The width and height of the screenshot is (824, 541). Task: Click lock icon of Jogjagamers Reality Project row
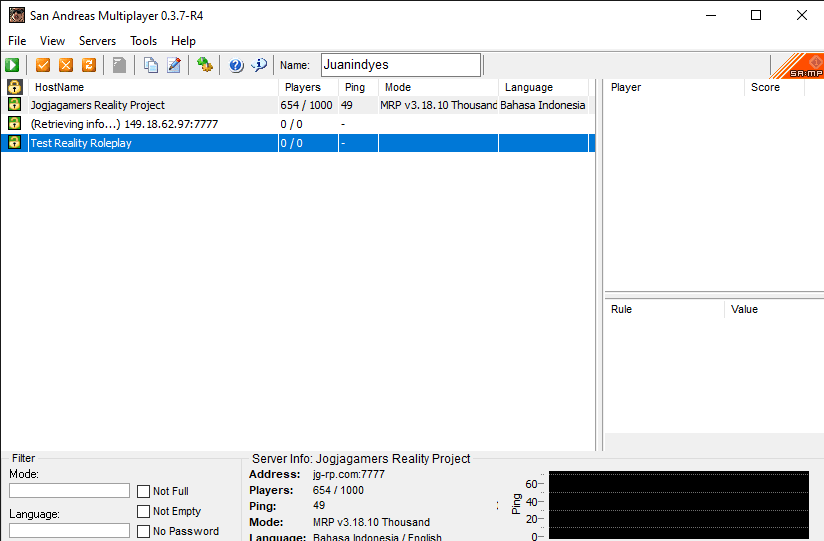pyautogui.click(x=14, y=105)
